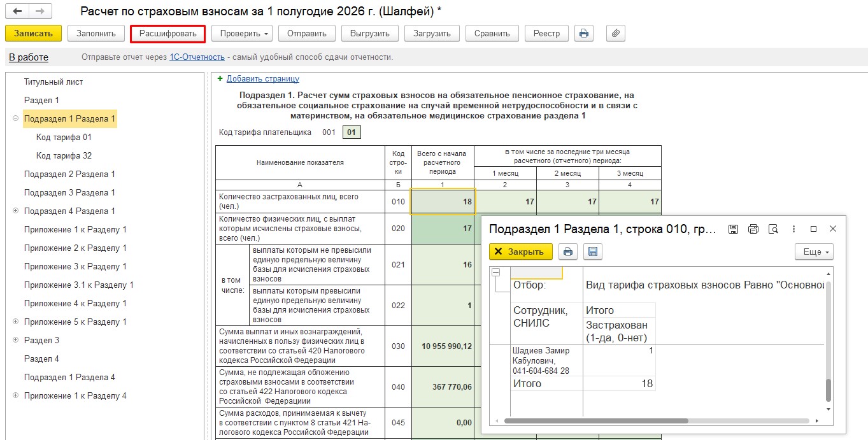
Task: Open the Проверить dropdown button
Action: pyautogui.click(x=241, y=34)
